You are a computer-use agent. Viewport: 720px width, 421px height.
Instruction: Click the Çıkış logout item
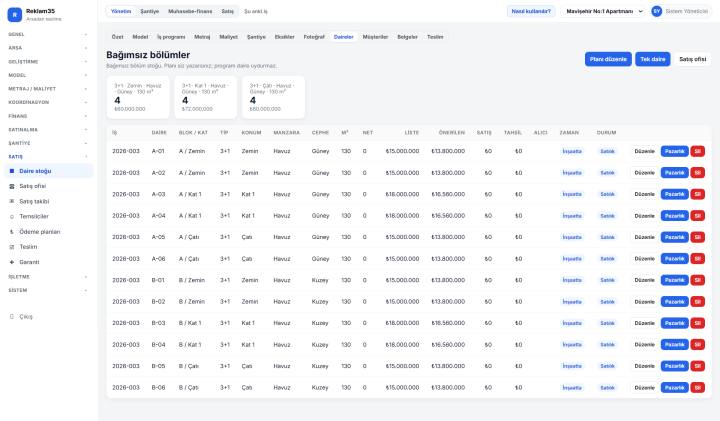48,316
